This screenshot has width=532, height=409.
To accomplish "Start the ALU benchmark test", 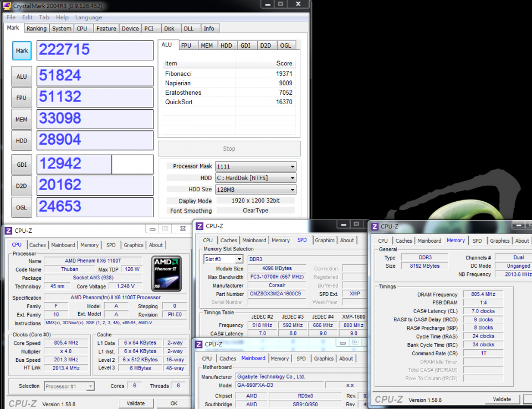I will [x=21, y=76].
